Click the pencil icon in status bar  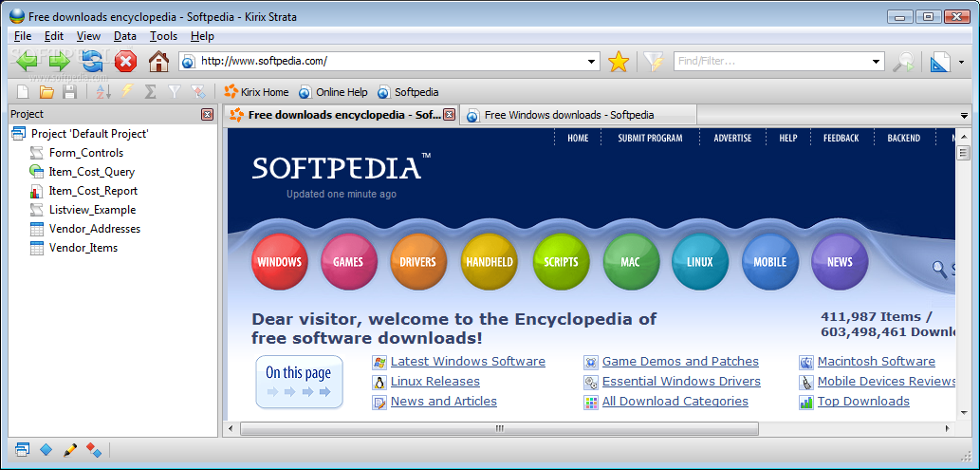pos(70,449)
